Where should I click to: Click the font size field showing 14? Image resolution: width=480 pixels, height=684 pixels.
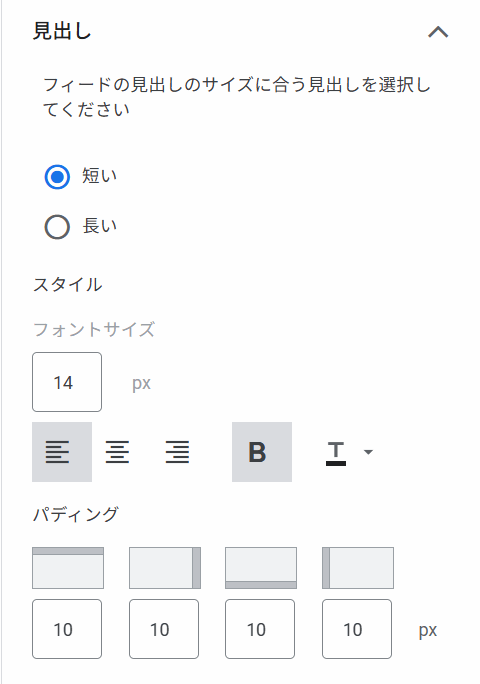pos(67,382)
